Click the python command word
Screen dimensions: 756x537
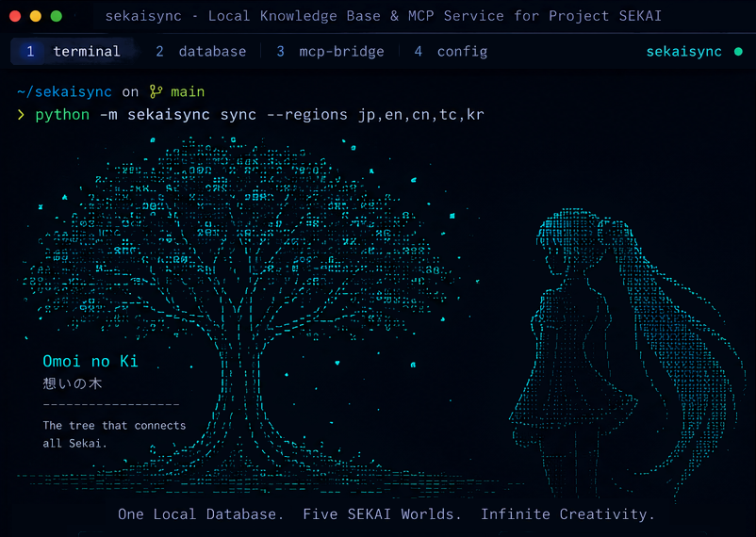[x=62, y=115]
